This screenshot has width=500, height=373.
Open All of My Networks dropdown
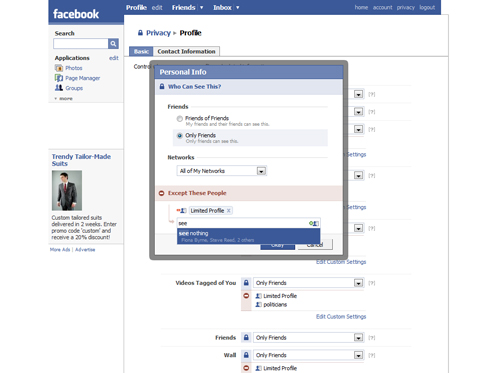[222, 171]
